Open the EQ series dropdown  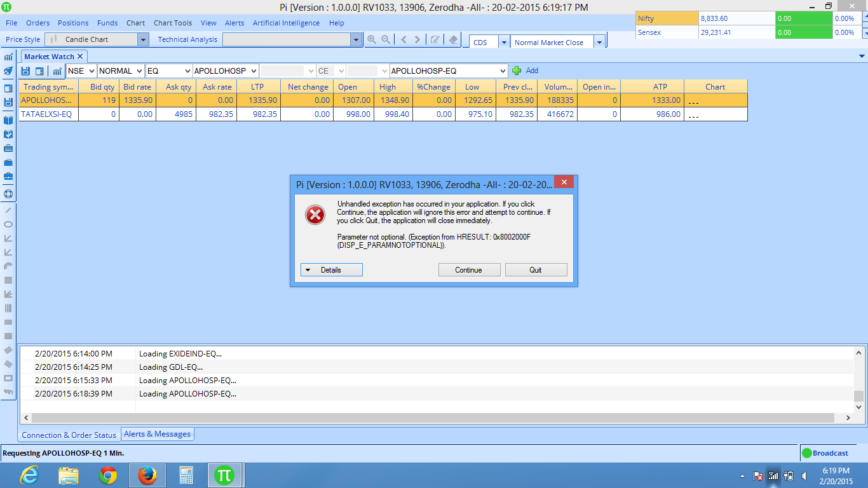click(x=168, y=71)
